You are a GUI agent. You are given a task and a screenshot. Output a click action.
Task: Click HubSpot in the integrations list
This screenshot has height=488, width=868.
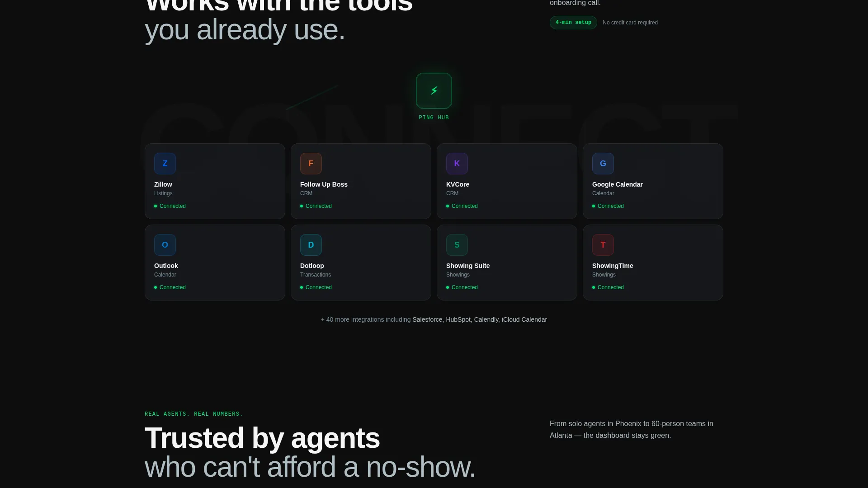coord(458,319)
